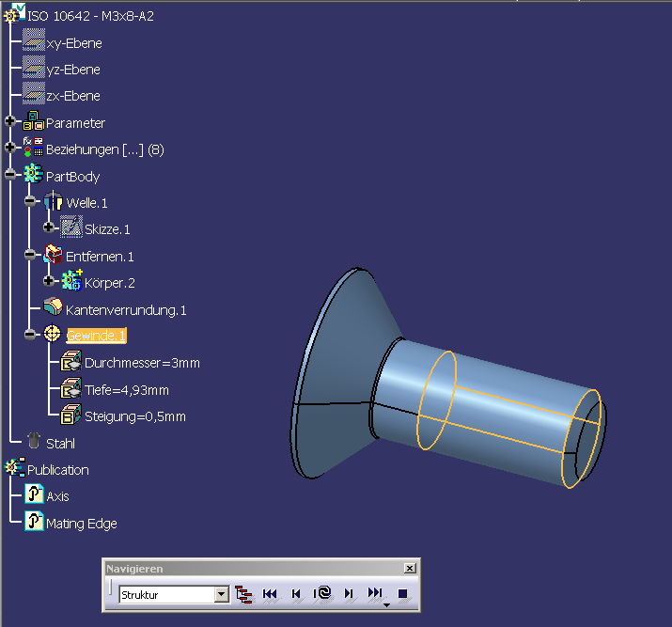Select yz-Ebene in the tree
The image size is (672, 627).
coord(73,70)
